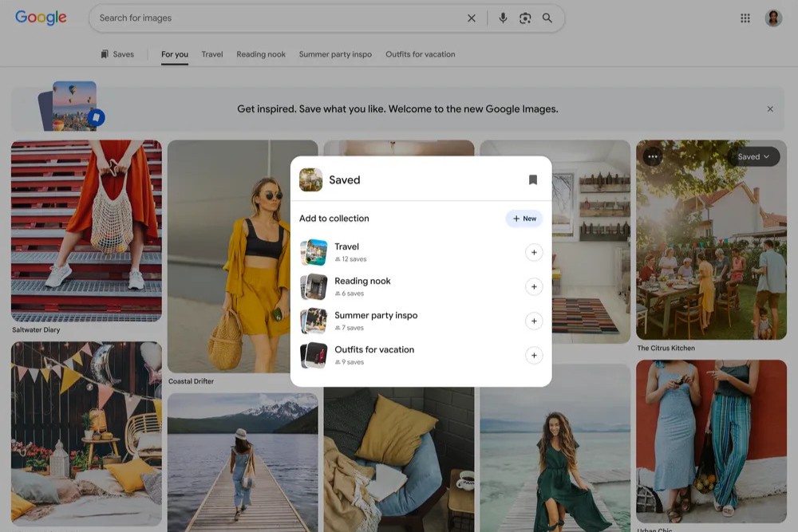Open the backyard party bunting image
The height and width of the screenshot is (532, 798).
(x=86, y=434)
